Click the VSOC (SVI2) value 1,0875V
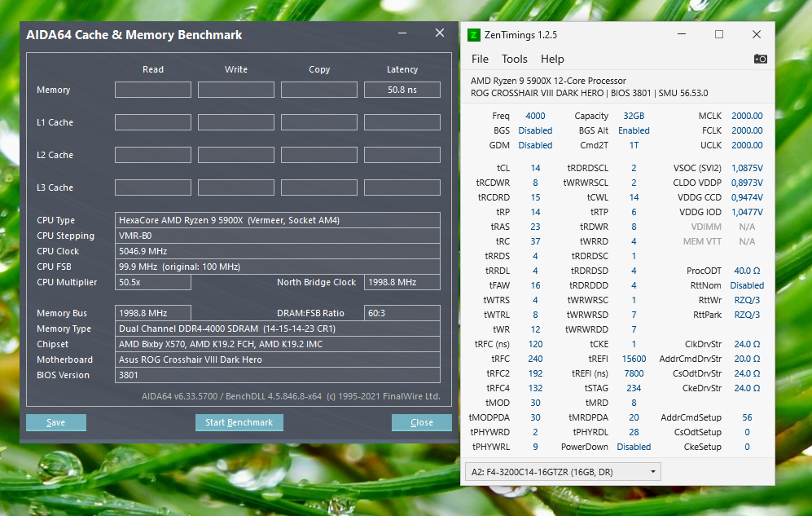The width and height of the screenshot is (812, 516). 747,168
